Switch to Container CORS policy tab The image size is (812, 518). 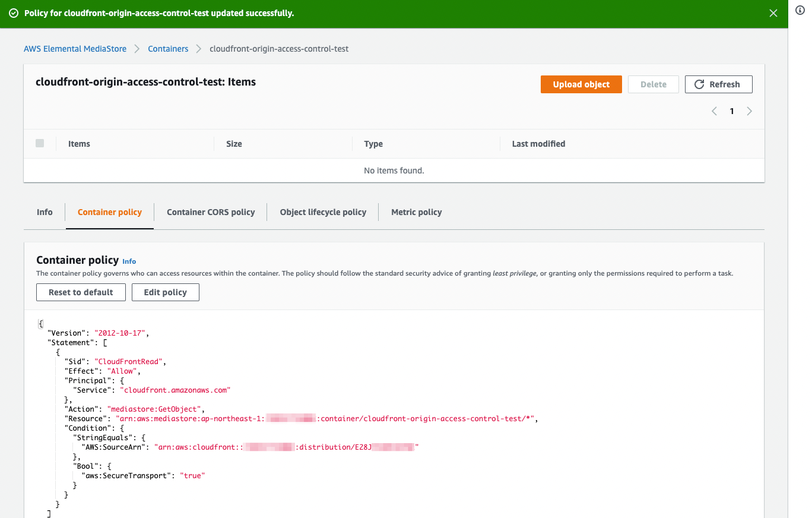pyautogui.click(x=211, y=212)
